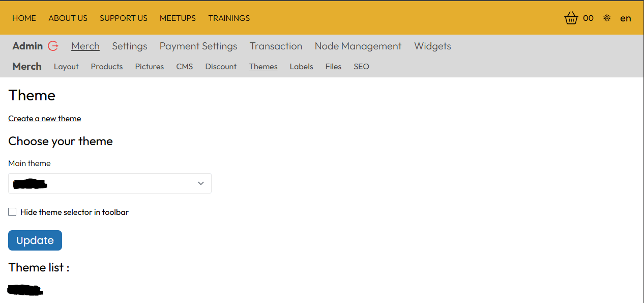Open the TRAININGS page

pyautogui.click(x=229, y=18)
